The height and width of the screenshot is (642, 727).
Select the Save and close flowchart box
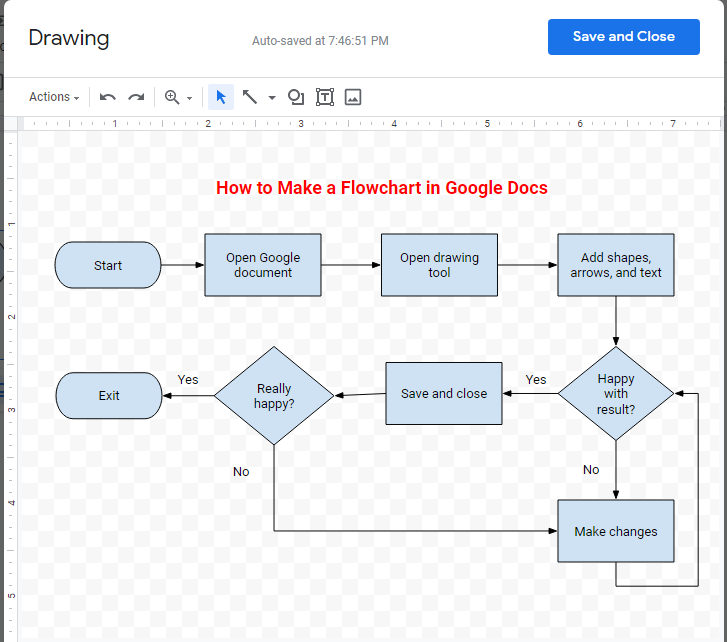(x=444, y=394)
